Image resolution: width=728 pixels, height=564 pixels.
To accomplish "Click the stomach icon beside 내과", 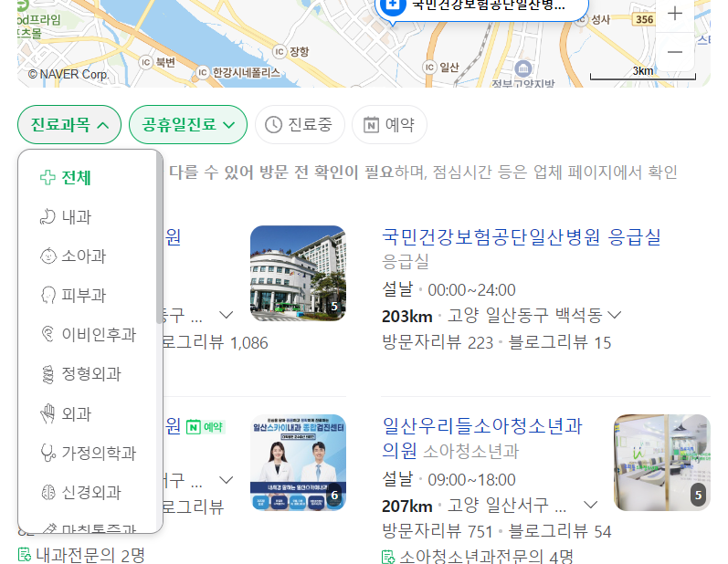I will tap(47, 216).
